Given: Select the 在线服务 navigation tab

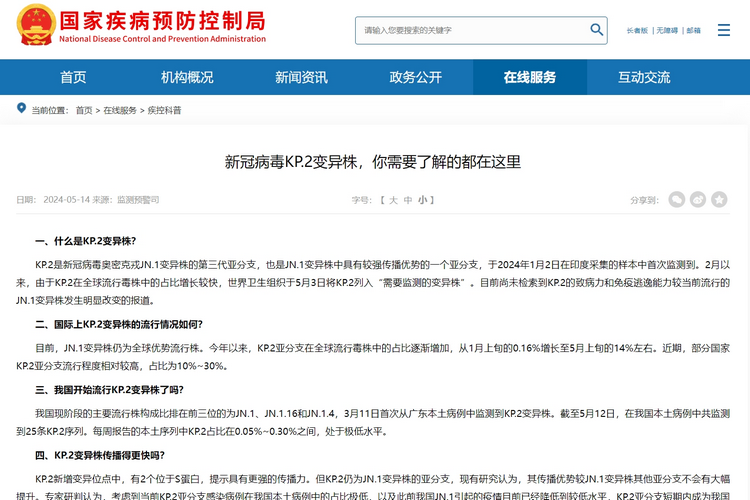Looking at the screenshot, I should click(x=529, y=78).
